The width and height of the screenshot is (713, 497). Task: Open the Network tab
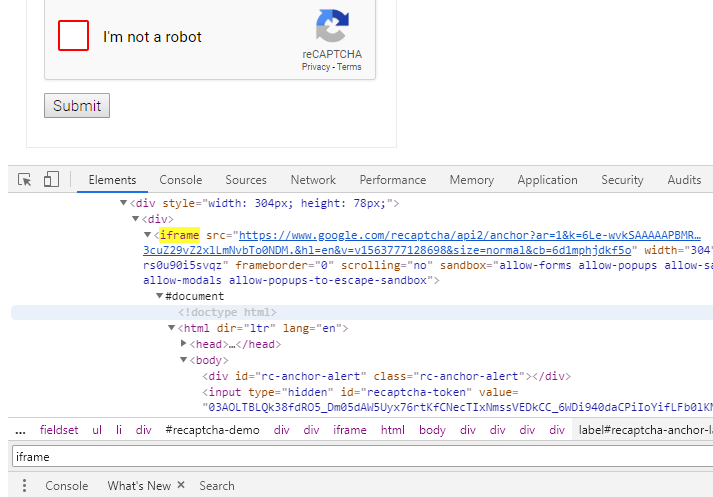[313, 180]
